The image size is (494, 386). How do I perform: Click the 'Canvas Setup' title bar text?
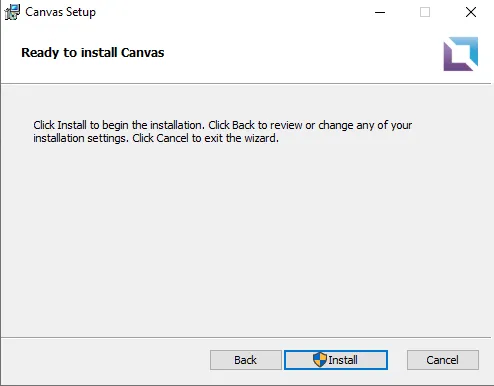coord(61,12)
